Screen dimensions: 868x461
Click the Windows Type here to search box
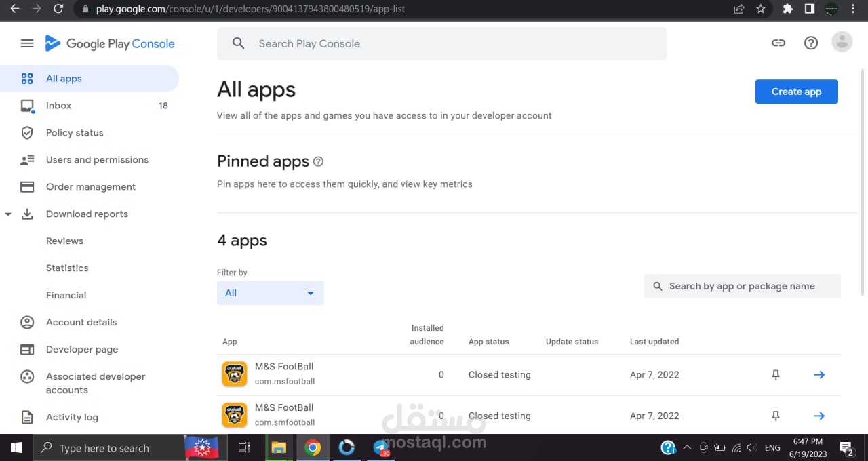108,447
